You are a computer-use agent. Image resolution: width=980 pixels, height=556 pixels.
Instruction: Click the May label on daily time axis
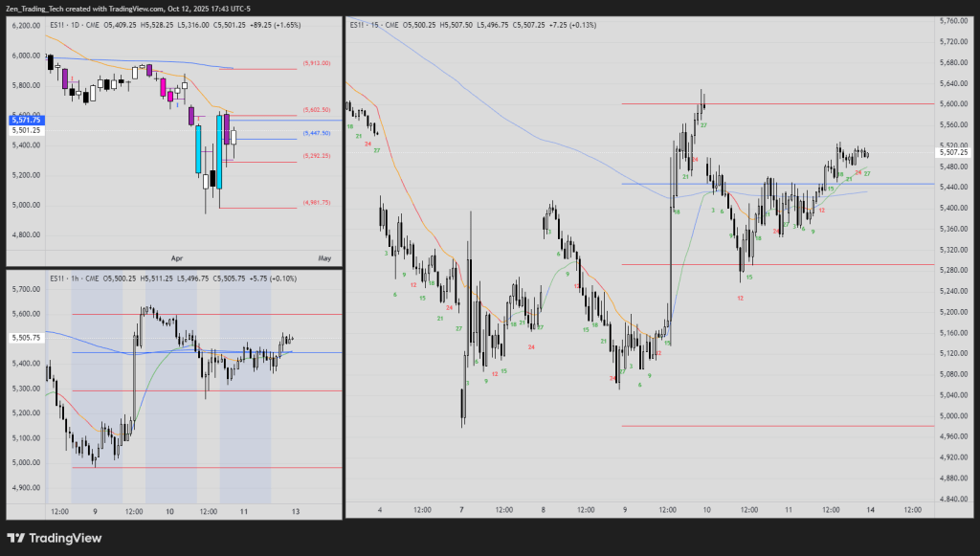[323, 258]
